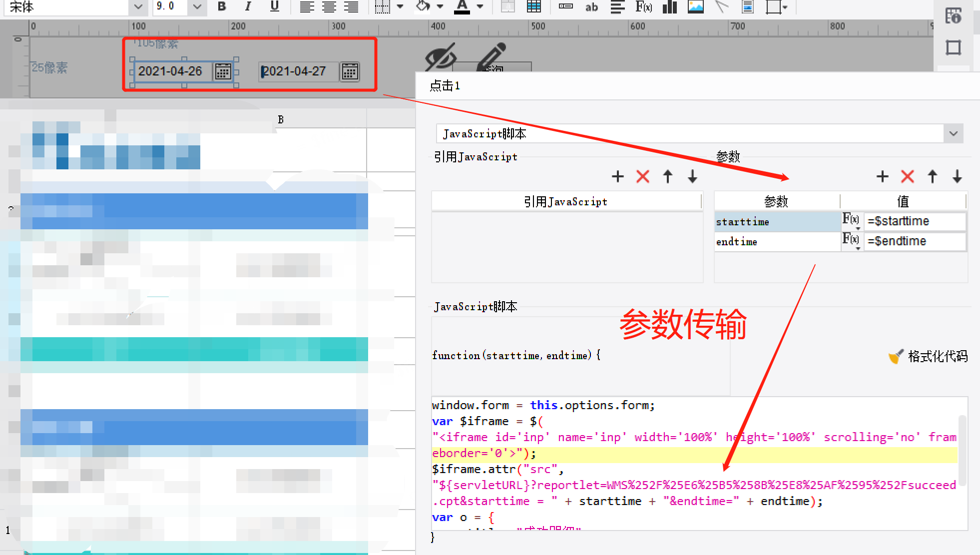Move parameter down with arrow
The height and width of the screenshot is (555, 980).
(957, 176)
